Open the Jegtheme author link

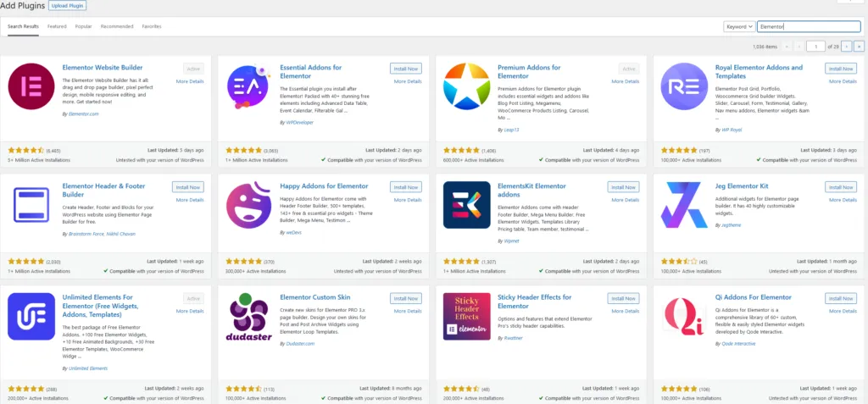click(x=731, y=225)
